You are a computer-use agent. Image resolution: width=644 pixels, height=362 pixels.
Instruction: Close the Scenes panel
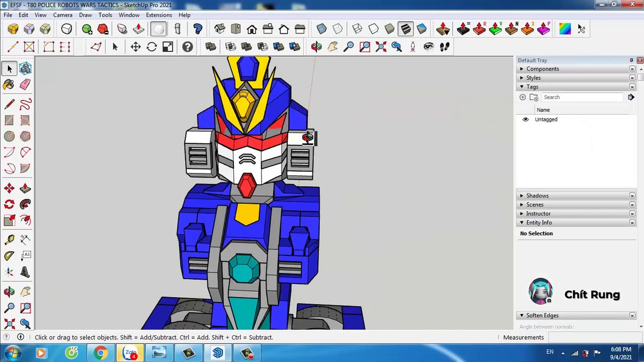tap(632, 205)
